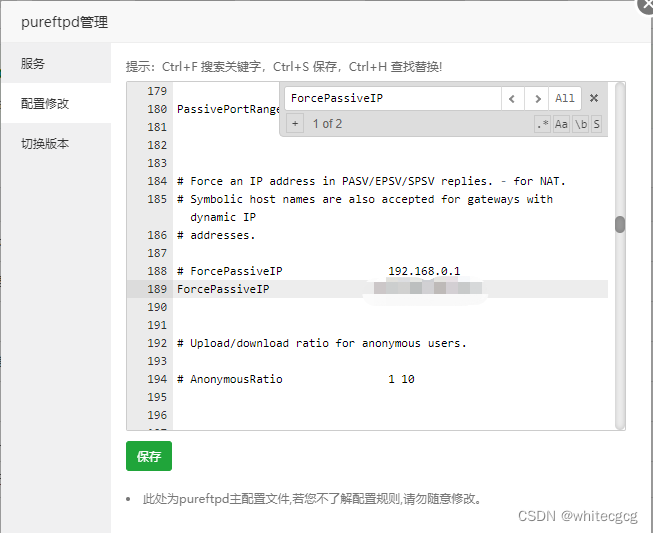653x533 pixels.
Task: Toggle search in selection option
Action: pyautogui.click(x=596, y=124)
